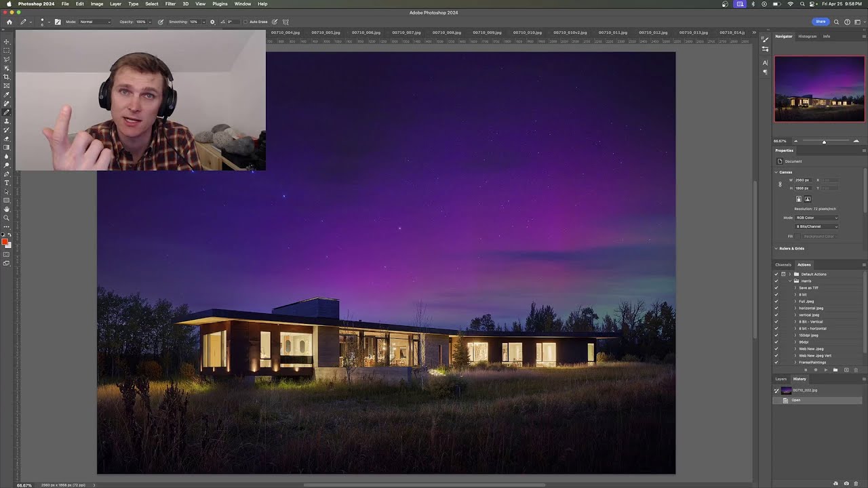Open the Layer menu
The height and width of the screenshot is (488, 868).
point(116,4)
